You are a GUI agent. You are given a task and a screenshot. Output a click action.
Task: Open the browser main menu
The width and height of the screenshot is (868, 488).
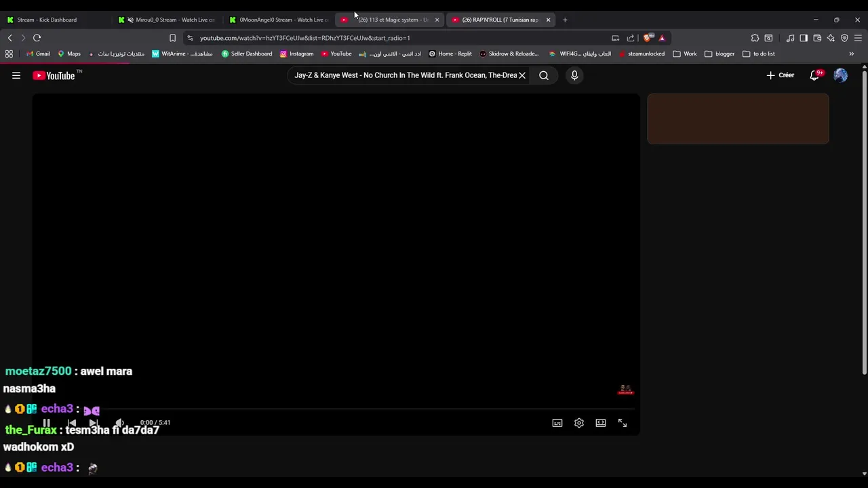(x=858, y=38)
